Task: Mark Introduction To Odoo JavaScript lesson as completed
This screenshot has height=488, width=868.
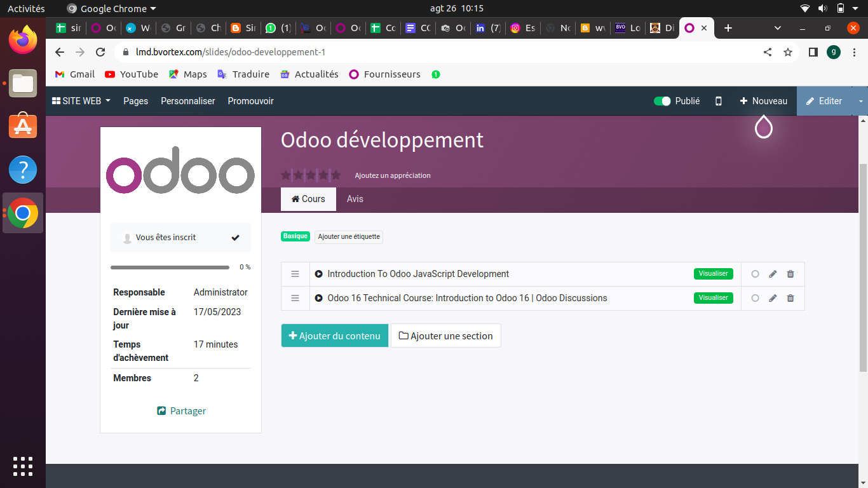Action: (x=755, y=274)
